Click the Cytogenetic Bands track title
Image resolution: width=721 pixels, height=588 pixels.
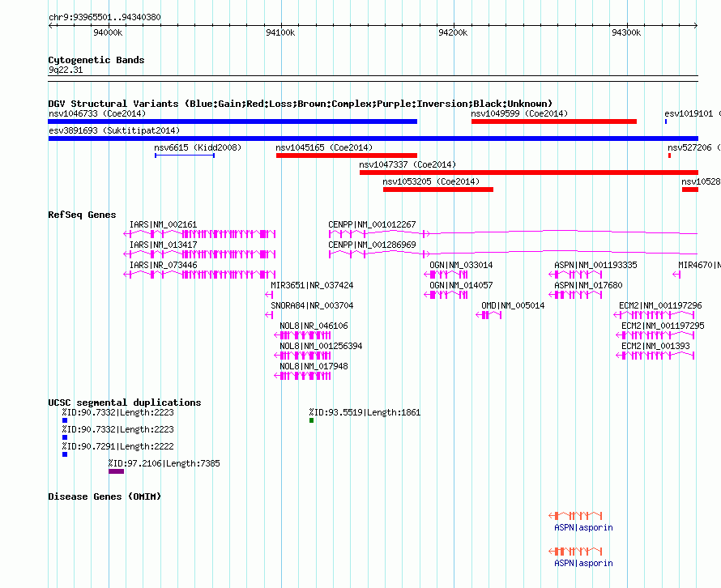(x=96, y=60)
